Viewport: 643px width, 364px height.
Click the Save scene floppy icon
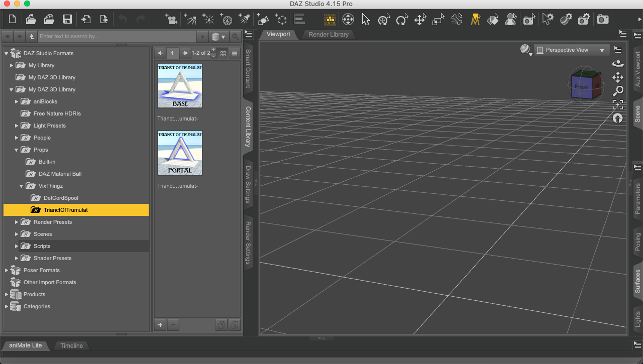(x=67, y=20)
